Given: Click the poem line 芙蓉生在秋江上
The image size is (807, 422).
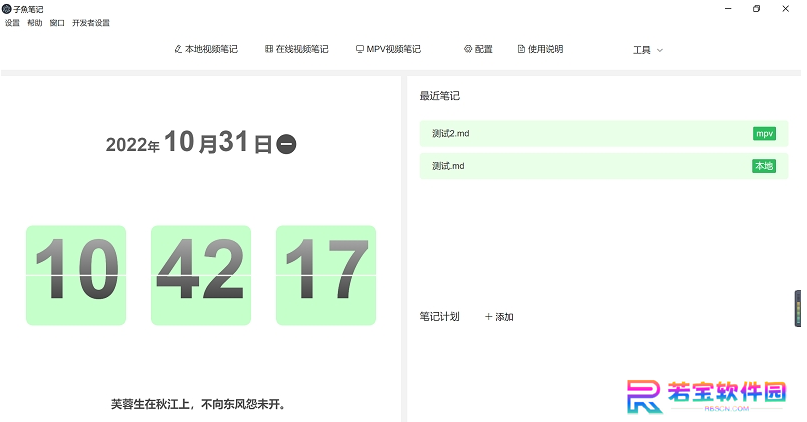Looking at the screenshot, I should [198, 405].
